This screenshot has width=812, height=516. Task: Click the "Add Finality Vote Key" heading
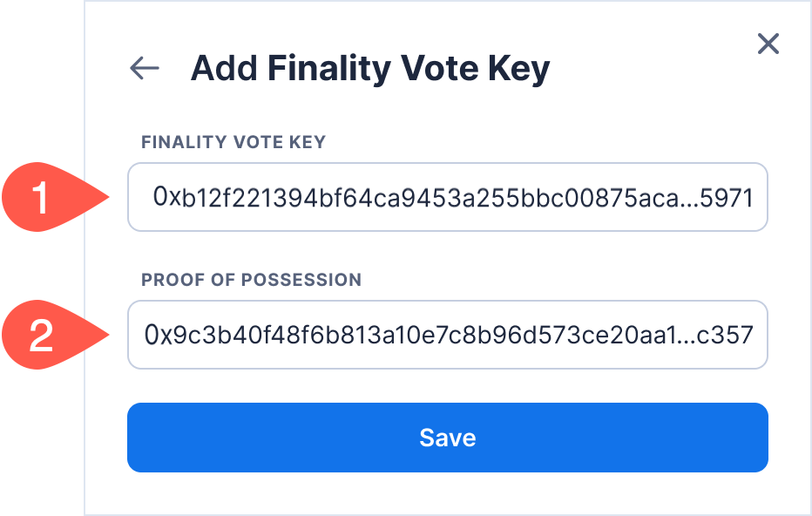pos(369,68)
